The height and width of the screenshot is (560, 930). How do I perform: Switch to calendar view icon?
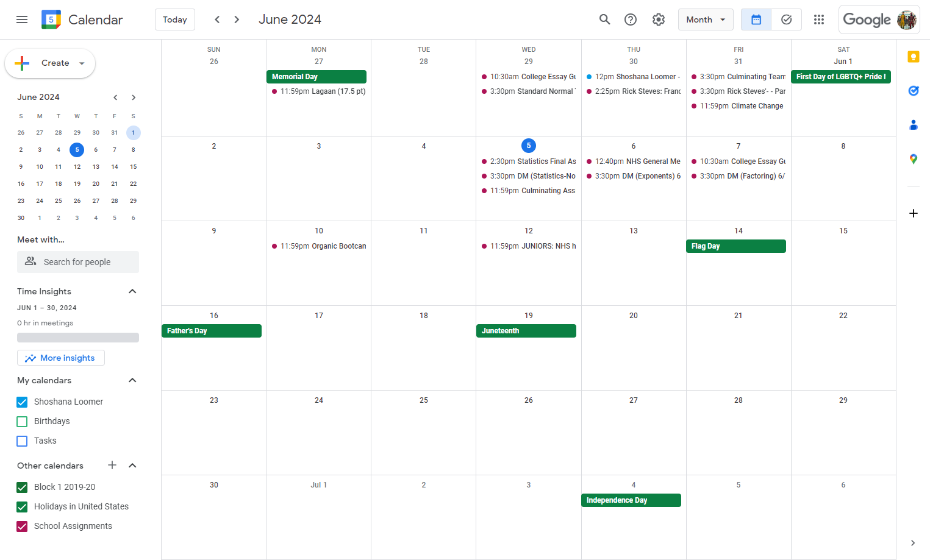[x=756, y=19]
